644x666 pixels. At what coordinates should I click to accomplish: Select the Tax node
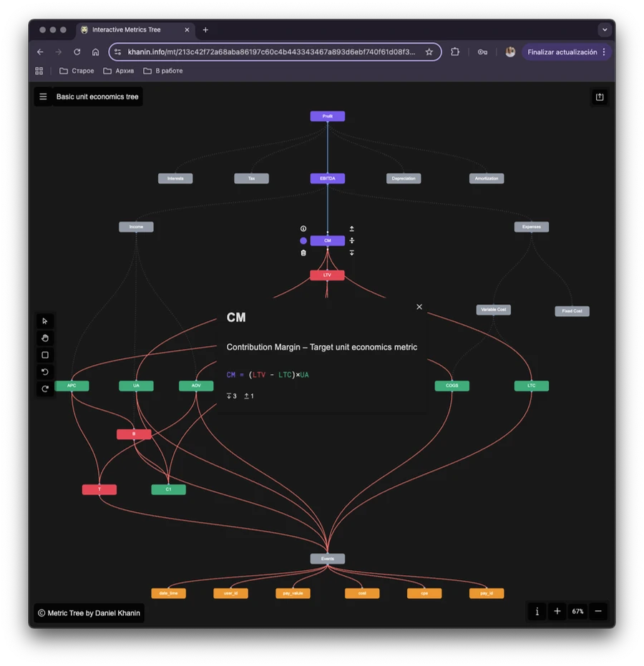click(x=251, y=178)
